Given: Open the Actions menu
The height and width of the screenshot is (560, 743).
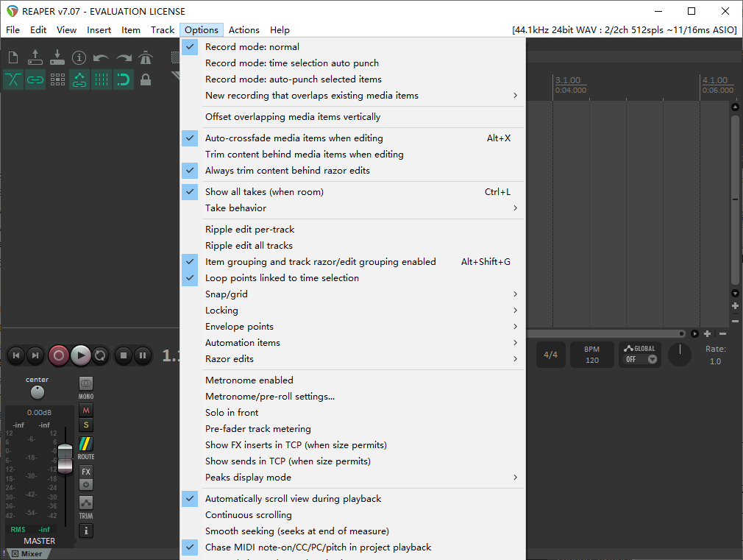Looking at the screenshot, I should tap(243, 30).
